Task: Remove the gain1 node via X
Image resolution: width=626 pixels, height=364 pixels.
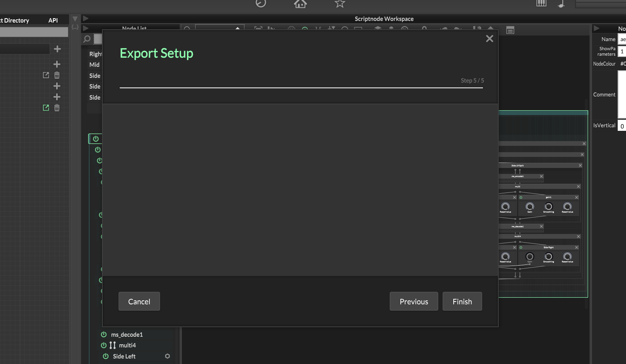Action: [577, 197]
